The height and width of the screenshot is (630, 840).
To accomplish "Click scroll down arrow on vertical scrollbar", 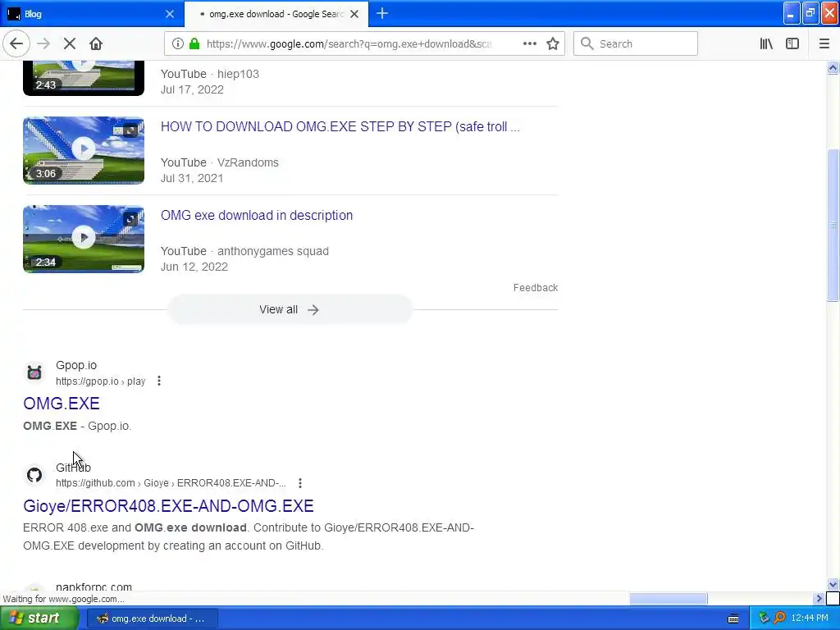I will tap(833, 585).
